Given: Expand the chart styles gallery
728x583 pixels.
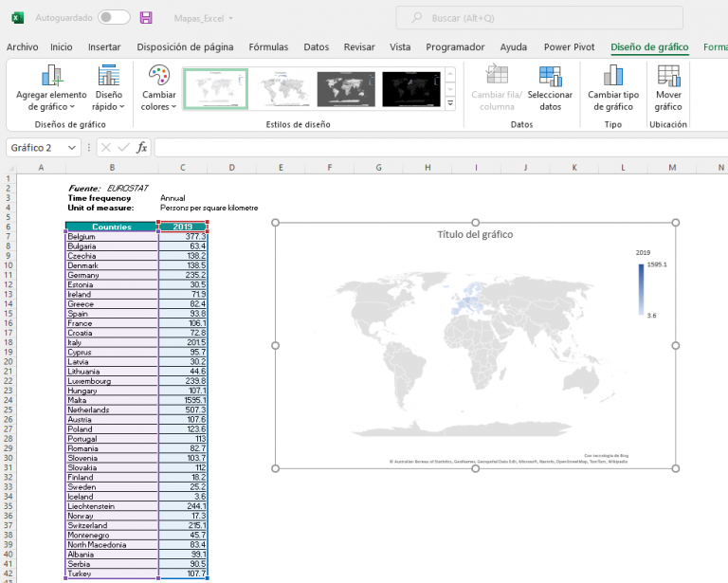Looking at the screenshot, I should click(450, 102).
